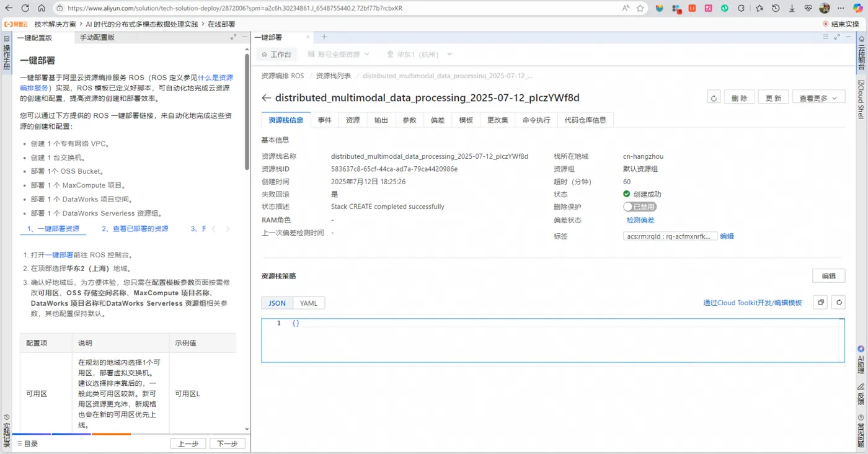Click the back arrow beside the stack name

point(267,98)
